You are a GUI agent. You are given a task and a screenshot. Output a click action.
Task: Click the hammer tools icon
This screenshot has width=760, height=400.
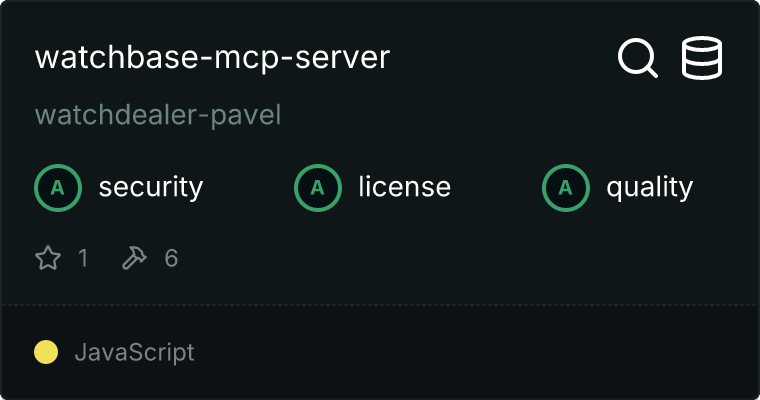click(134, 257)
